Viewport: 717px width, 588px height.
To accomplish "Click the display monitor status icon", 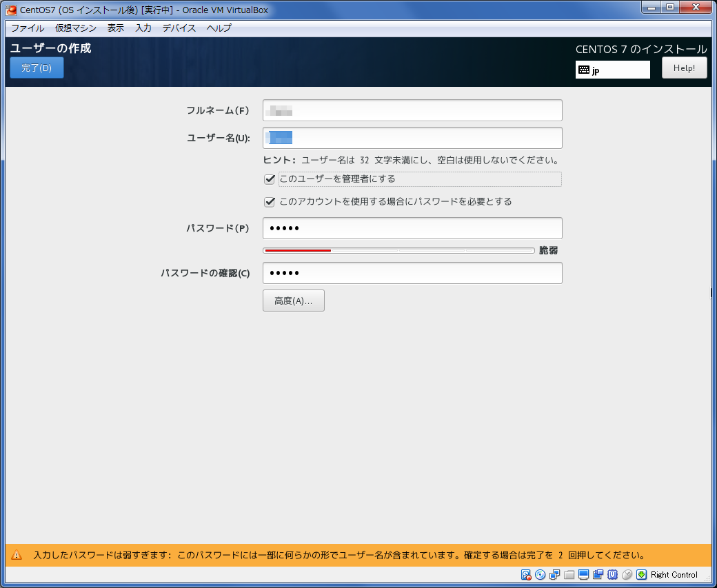I will pos(583,575).
